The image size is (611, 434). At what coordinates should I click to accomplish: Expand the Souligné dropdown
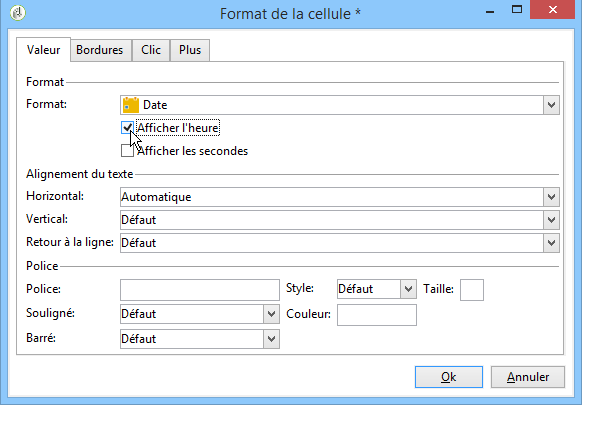(271, 314)
